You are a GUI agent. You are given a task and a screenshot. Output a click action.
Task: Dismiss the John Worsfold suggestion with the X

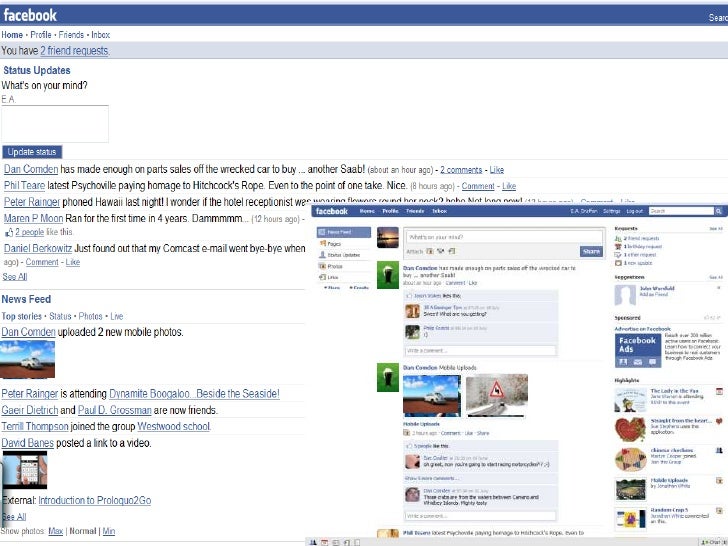tap(719, 288)
